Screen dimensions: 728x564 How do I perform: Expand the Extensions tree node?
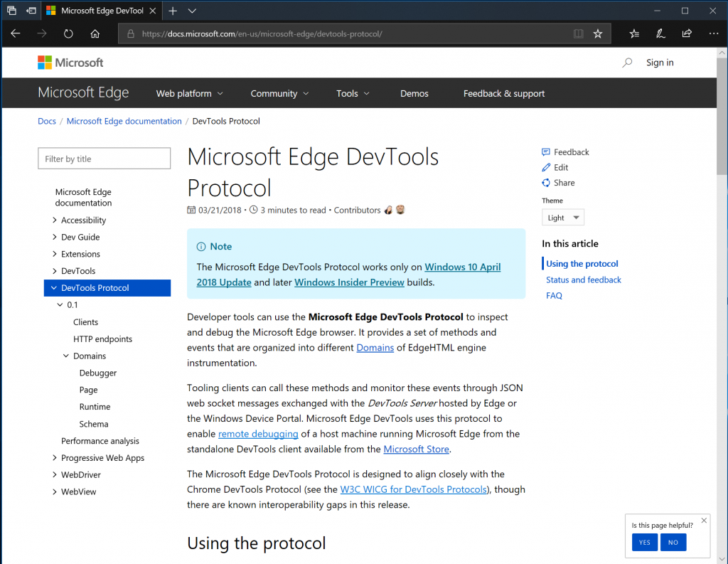pos(54,254)
